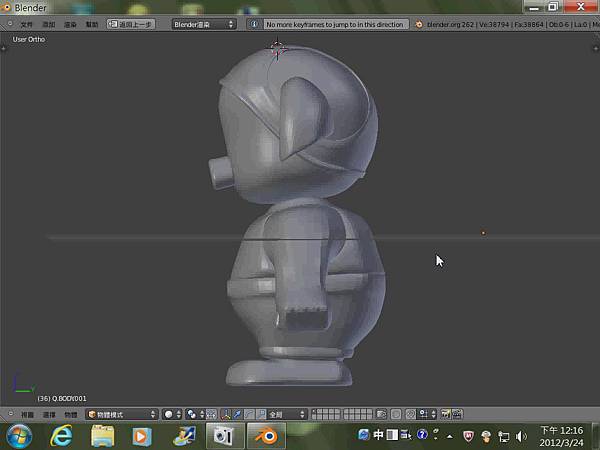
Task: Open the 渲染 (Render) menu in top bar
Action: 70,24
